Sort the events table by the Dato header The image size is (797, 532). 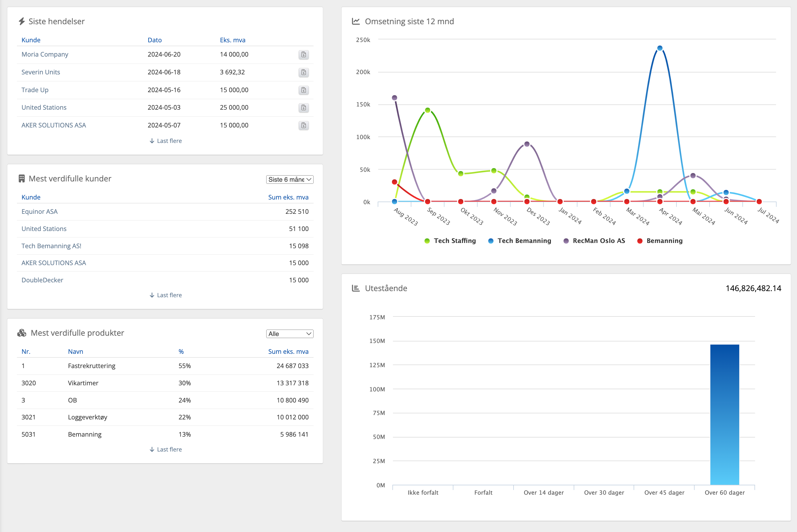[154, 40]
